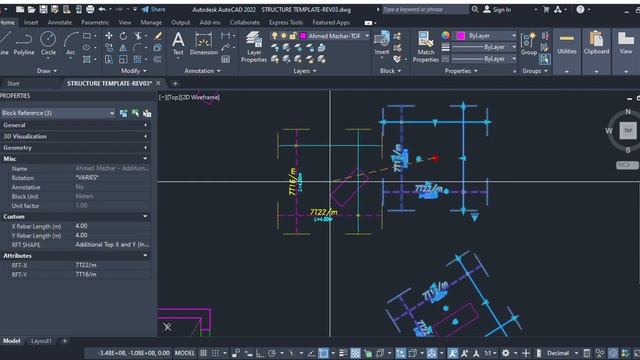Activate the Erase tool
This screenshot has height=360, width=640.
click(158, 36)
